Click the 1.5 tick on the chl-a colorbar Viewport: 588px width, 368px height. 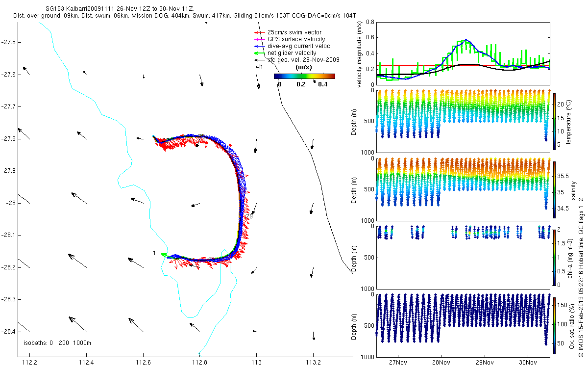point(563,243)
